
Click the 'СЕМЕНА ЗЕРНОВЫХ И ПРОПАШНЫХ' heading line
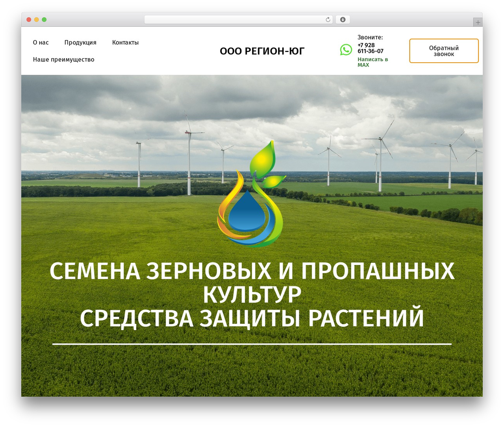click(x=252, y=271)
